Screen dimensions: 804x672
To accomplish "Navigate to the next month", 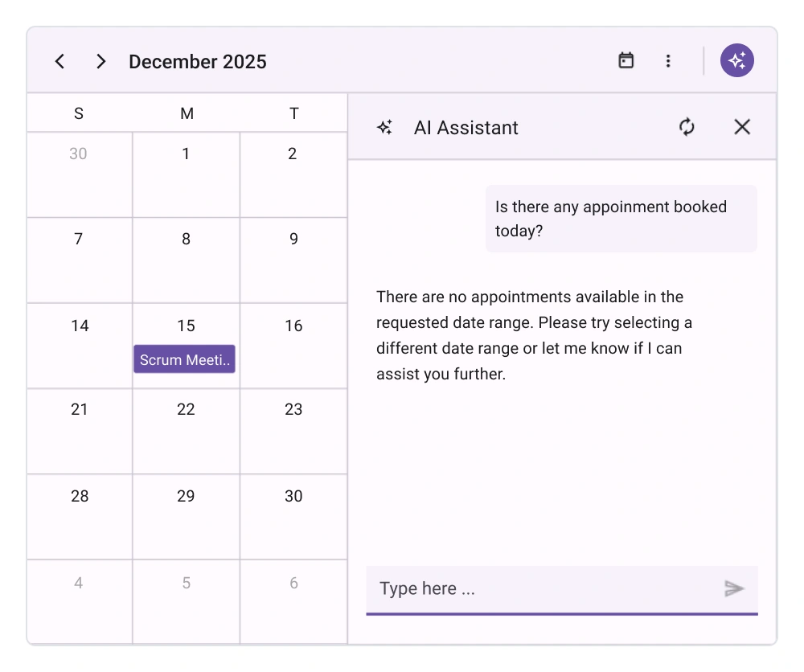I will (x=101, y=60).
